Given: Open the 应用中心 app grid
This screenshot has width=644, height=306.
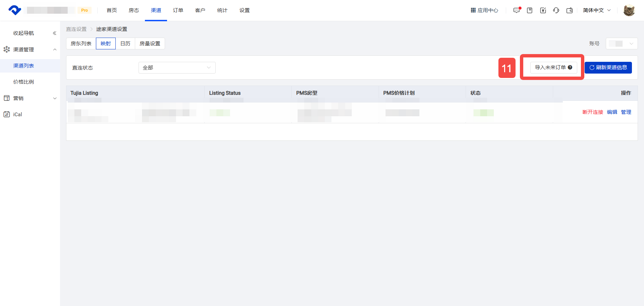Looking at the screenshot, I should [x=484, y=10].
